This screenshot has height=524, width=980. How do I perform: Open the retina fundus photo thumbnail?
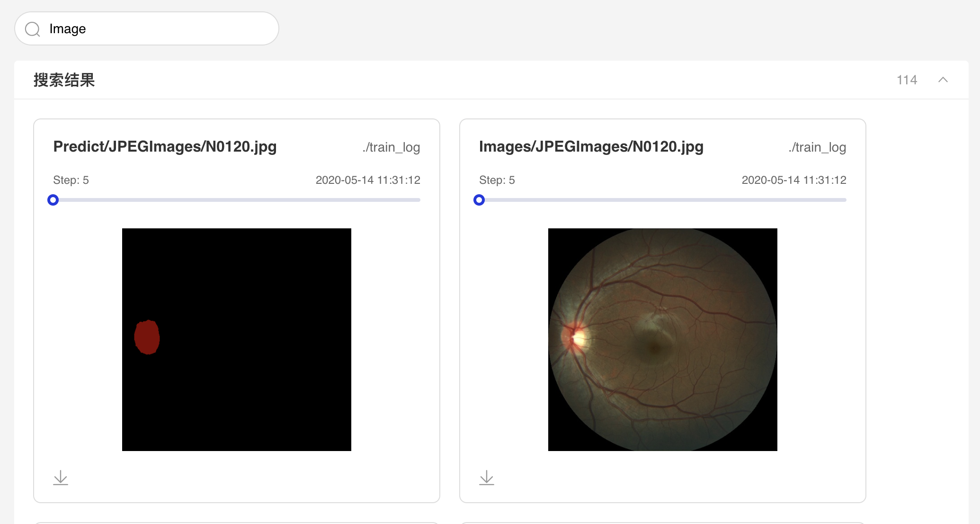[x=663, y=340]
